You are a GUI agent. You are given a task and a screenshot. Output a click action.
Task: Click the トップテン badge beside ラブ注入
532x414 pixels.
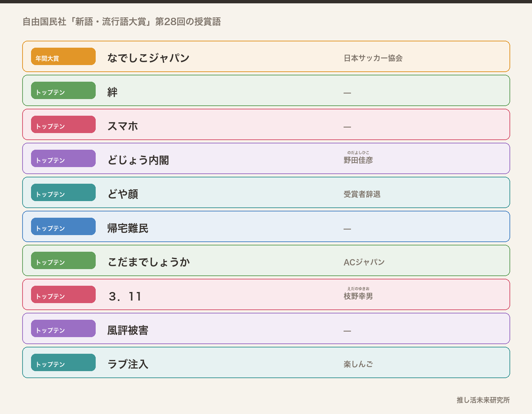coord(63,362)
